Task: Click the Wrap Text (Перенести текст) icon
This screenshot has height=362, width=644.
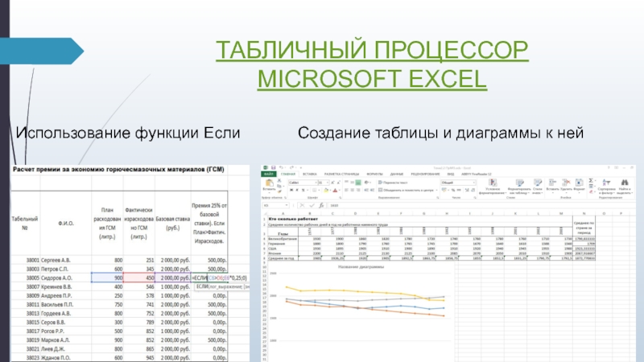Action: (380, 183)
